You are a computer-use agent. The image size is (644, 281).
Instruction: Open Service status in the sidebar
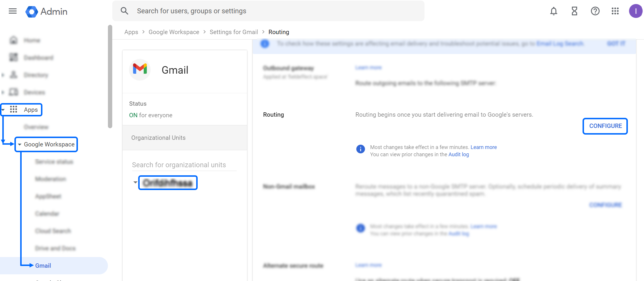coord(54,162)
